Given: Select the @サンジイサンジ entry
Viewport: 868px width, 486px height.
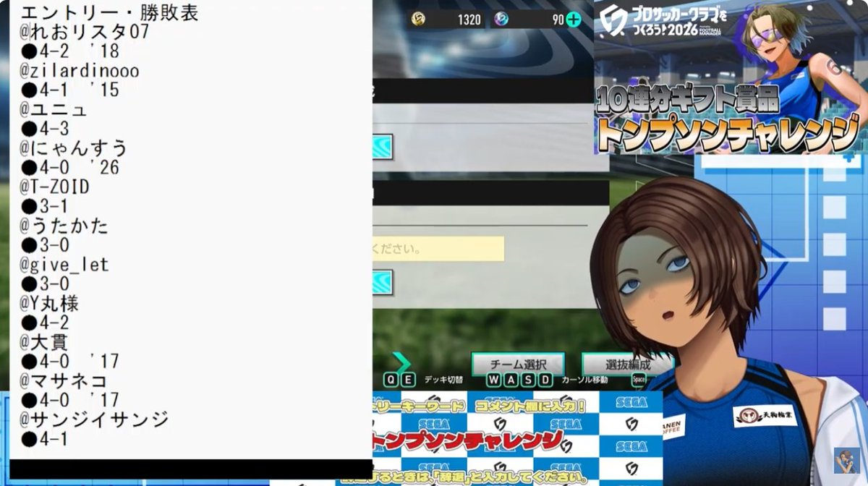Looking at the screenshot, I should click(94, 419).
